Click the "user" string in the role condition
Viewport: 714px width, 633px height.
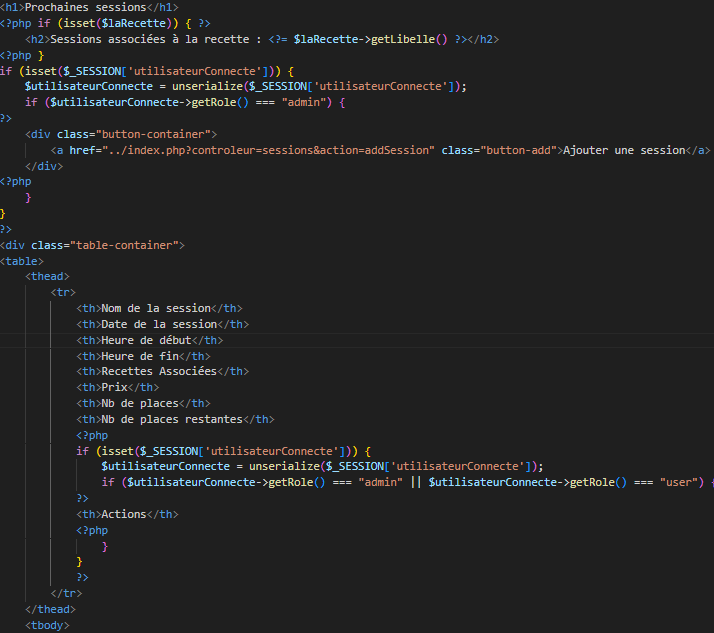click(678, 483)
